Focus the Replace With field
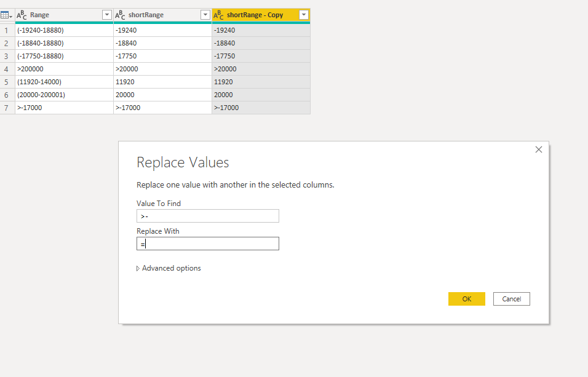 [208, 244]
